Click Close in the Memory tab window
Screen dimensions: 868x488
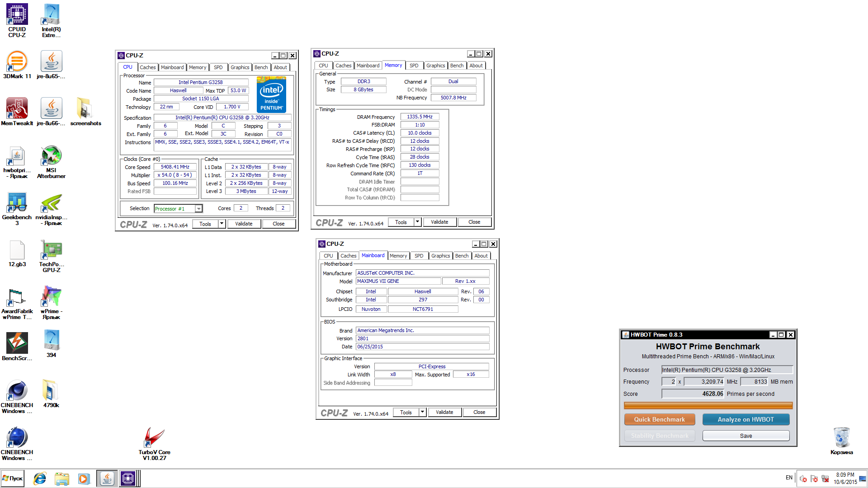[474, 222]
